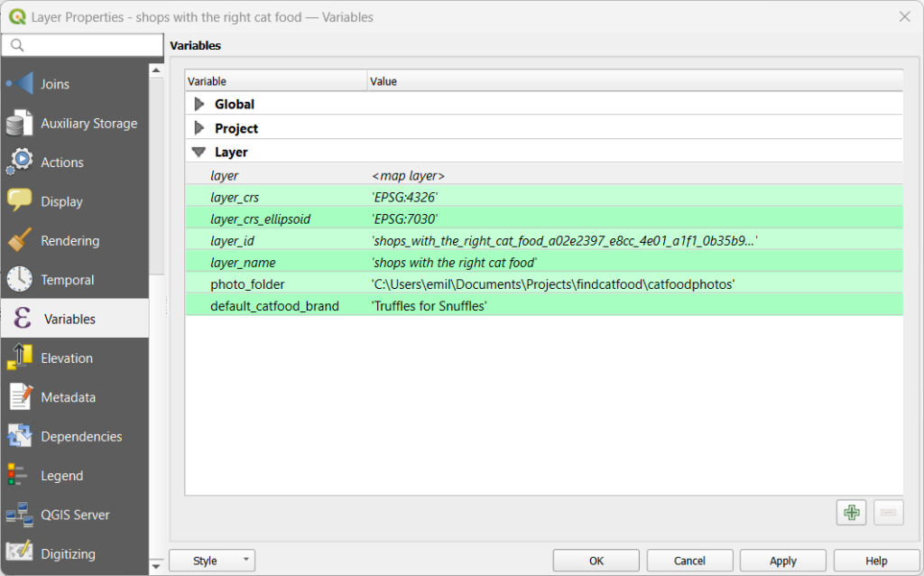Click the Rendering paintbrush icon
Image resolution: width=924 pixels, height=576 pixels.
[x=20, y=241]
